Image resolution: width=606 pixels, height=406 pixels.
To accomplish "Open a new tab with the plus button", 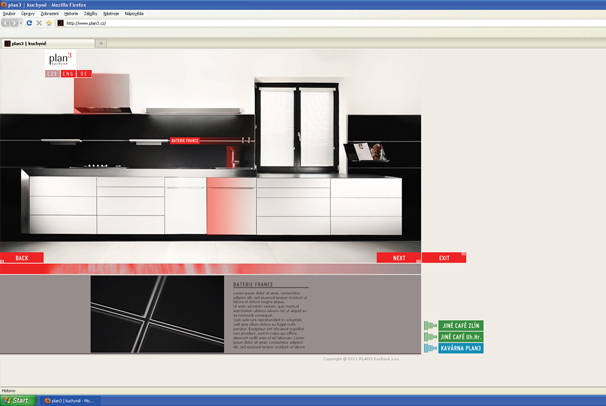I will [x=101, y=44].
